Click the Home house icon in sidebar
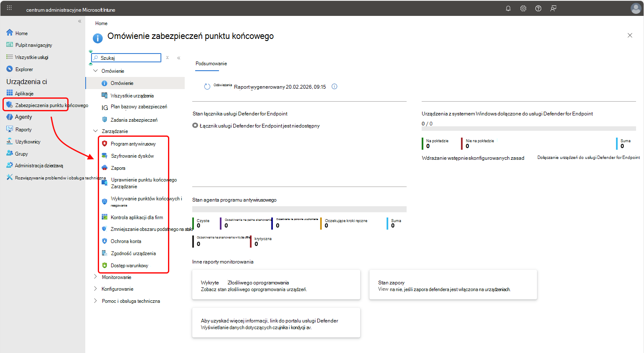Viewport: 644px width, 353px height. [10, 33]
